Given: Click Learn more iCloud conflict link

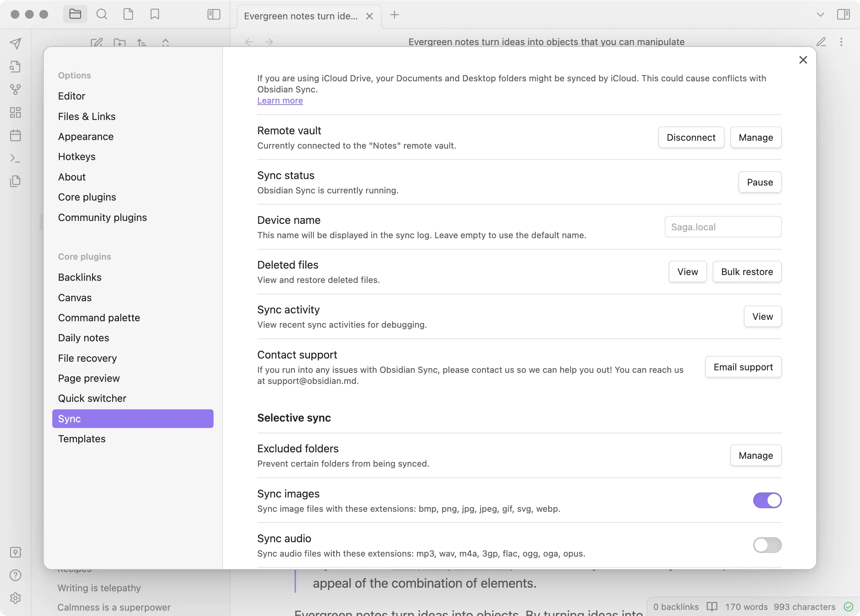Looking at the screenshot, I should point(280,100).
